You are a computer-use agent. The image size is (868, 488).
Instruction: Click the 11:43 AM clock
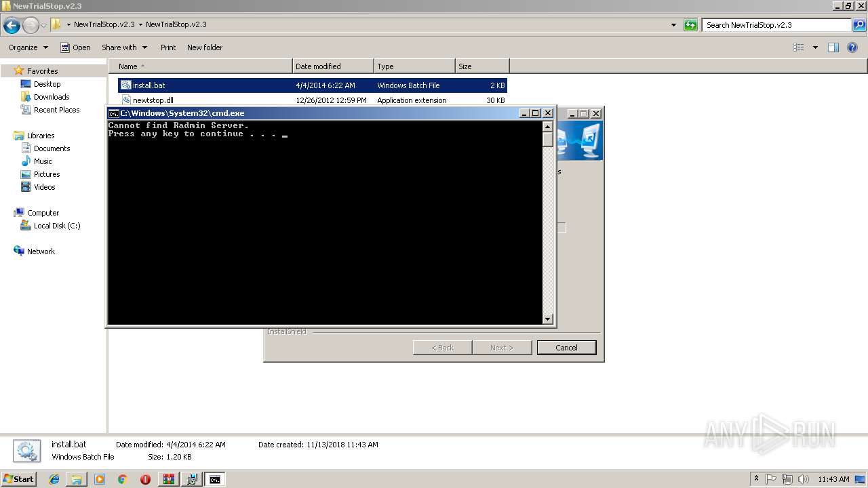tap(833, 479)
